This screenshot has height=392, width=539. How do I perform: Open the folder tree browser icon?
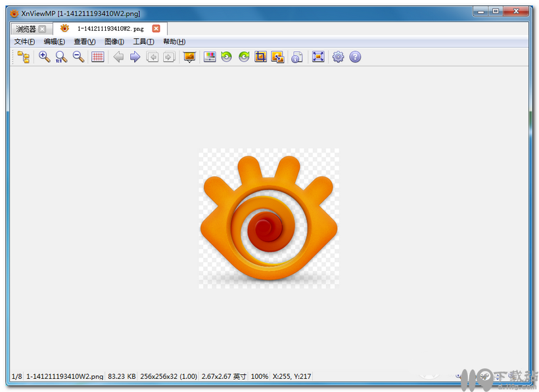pyautogui.click(x=24, y=57)
